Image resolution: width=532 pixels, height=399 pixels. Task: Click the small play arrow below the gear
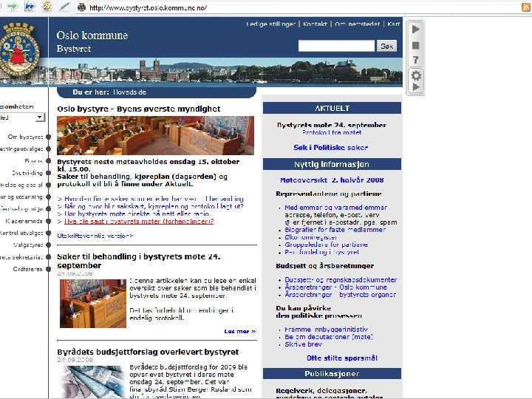point(415,87)
